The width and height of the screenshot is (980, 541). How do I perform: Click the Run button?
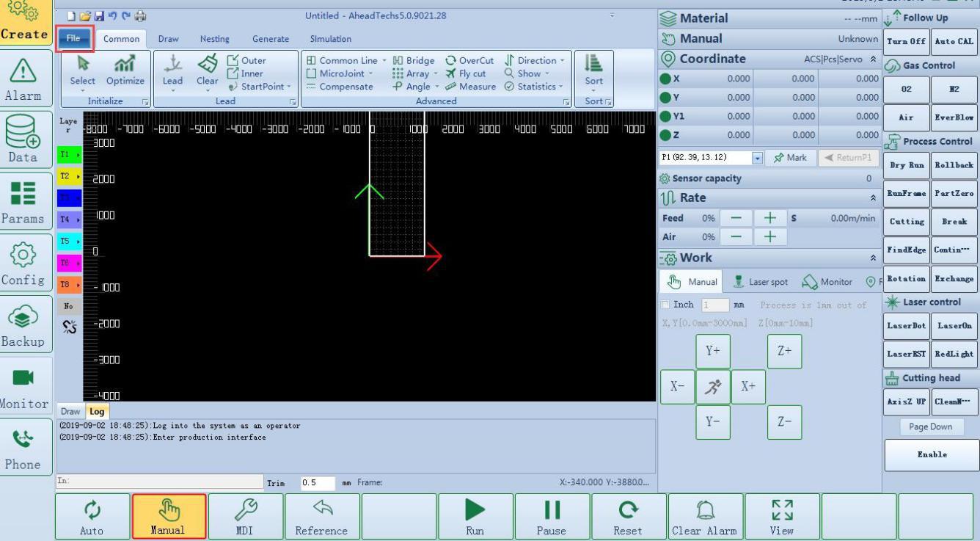click(475, 517)
